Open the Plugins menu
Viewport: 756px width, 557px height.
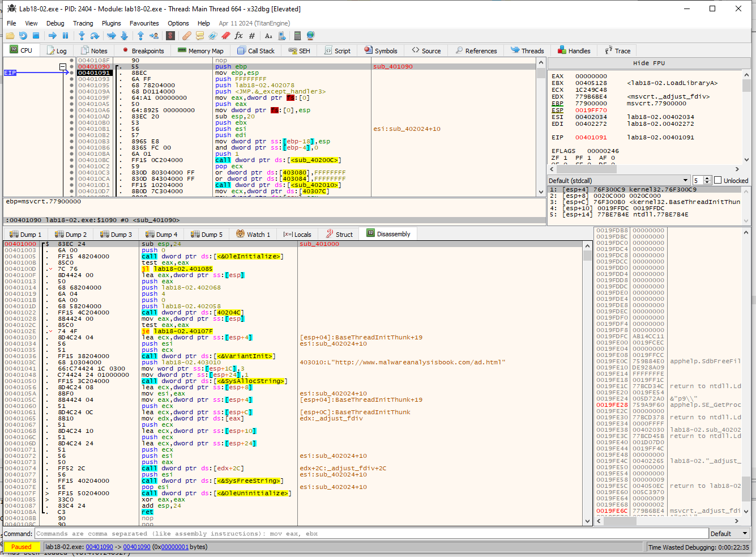pyautogui.click(x=111, y=23)
